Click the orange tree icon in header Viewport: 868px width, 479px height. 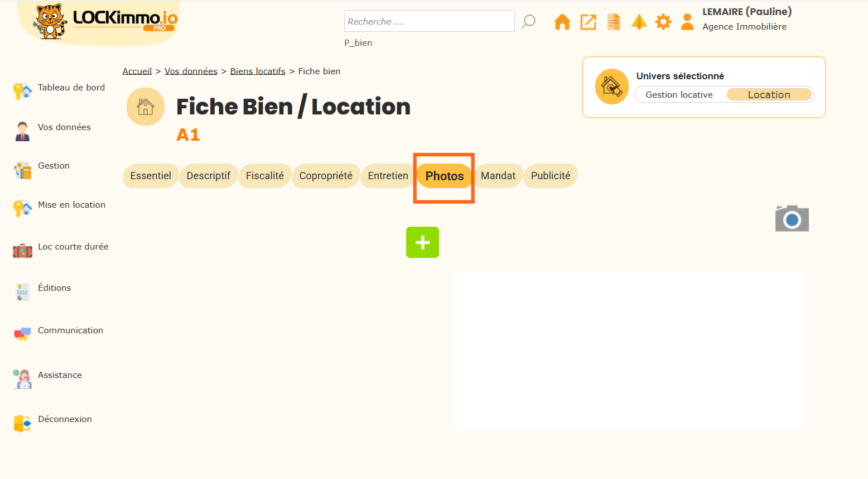639,22
